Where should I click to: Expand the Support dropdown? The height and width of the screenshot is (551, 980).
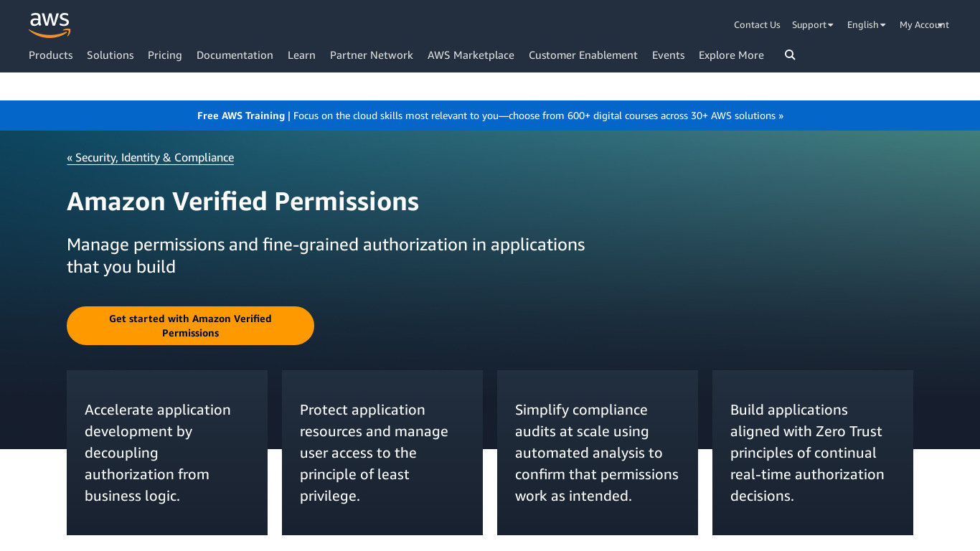(813, 24)
